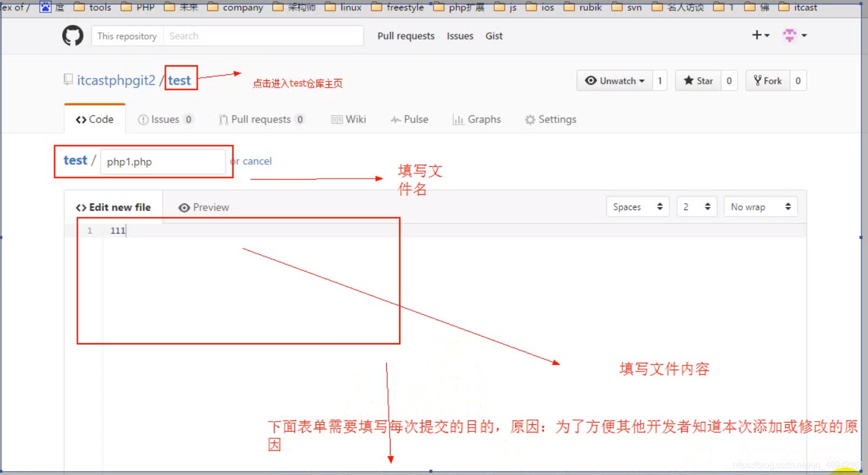Viewport: 868px width, 475px height.
Task: Open the indent size 2 dropdown
Action: click(697, 207)
